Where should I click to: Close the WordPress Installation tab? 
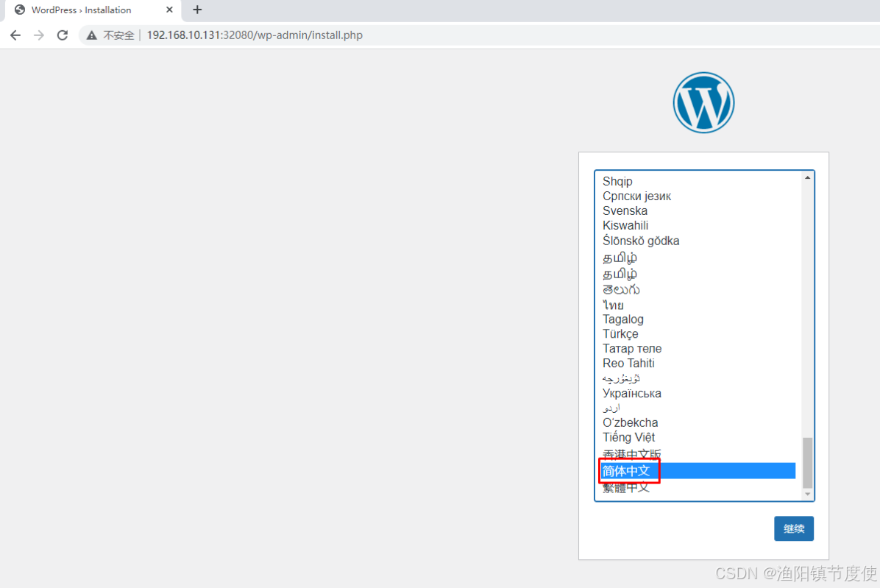click(169, 10)
